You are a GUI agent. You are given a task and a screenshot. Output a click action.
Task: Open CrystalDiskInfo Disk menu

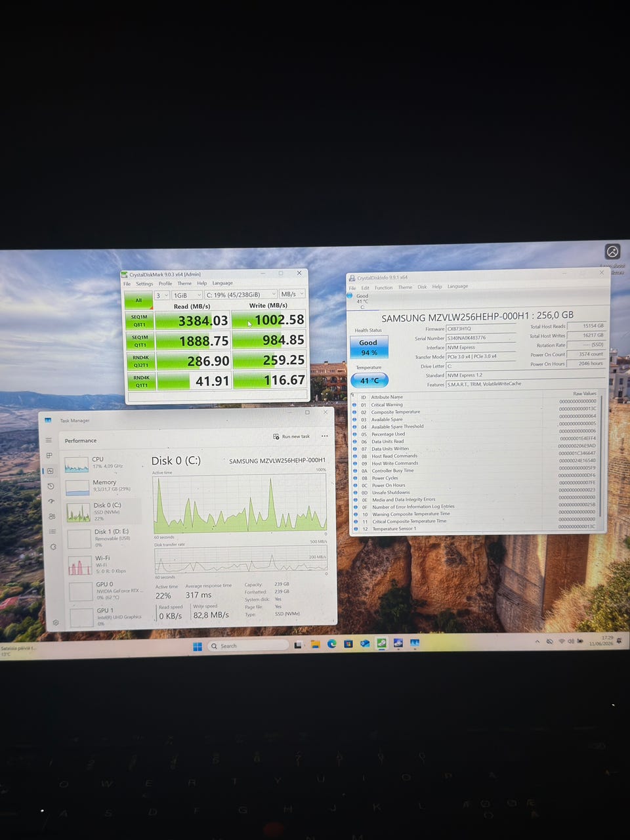422,287
